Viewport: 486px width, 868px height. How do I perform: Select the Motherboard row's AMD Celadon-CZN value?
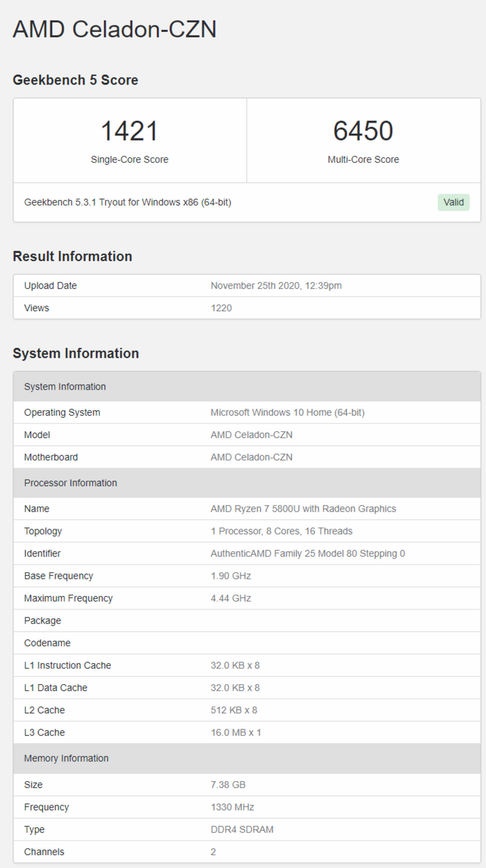[x=252, y=457]
